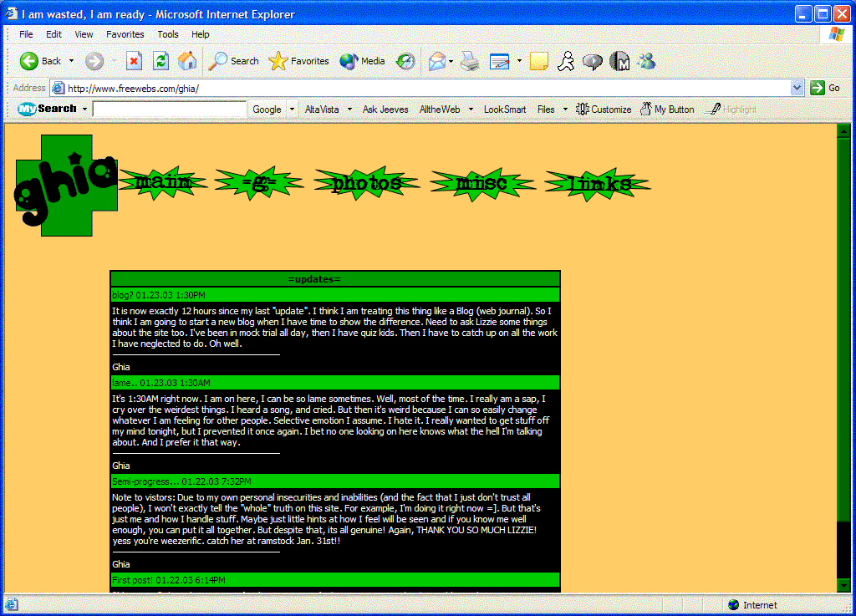This screenshot has height=616, width=856.
Task: Open the Favorites star panel
Action: click(x=298, y=61)
